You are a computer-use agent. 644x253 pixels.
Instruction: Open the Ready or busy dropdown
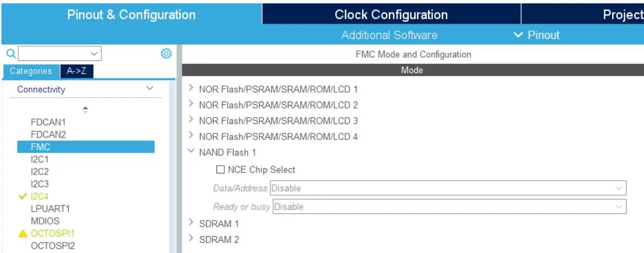point(449,207)
